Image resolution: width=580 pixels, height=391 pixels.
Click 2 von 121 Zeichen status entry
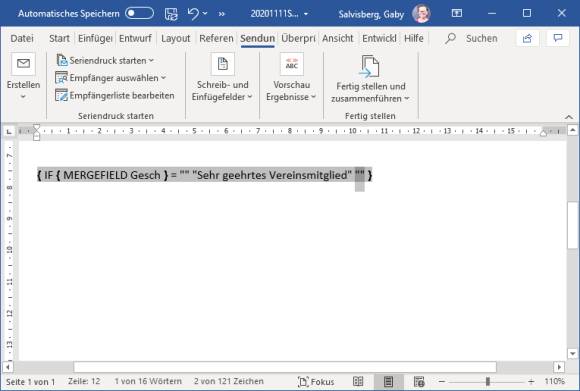(x=229, y=381)
